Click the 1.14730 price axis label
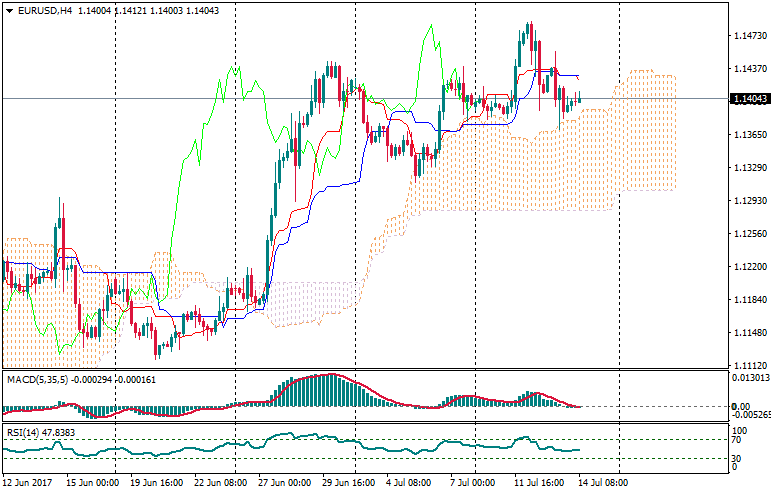Viewport: 771px width, 494px height. click(749, 36)
